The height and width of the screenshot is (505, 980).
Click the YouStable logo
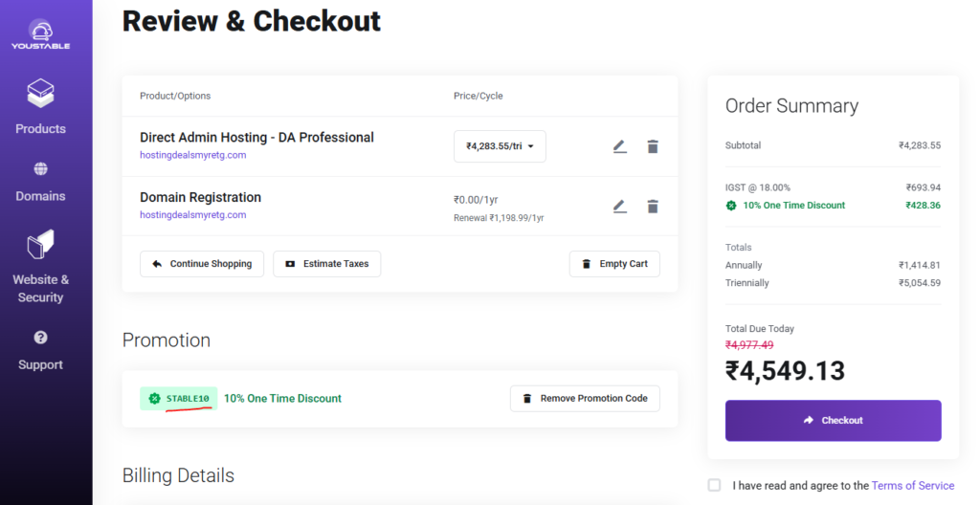pos(40,35)
